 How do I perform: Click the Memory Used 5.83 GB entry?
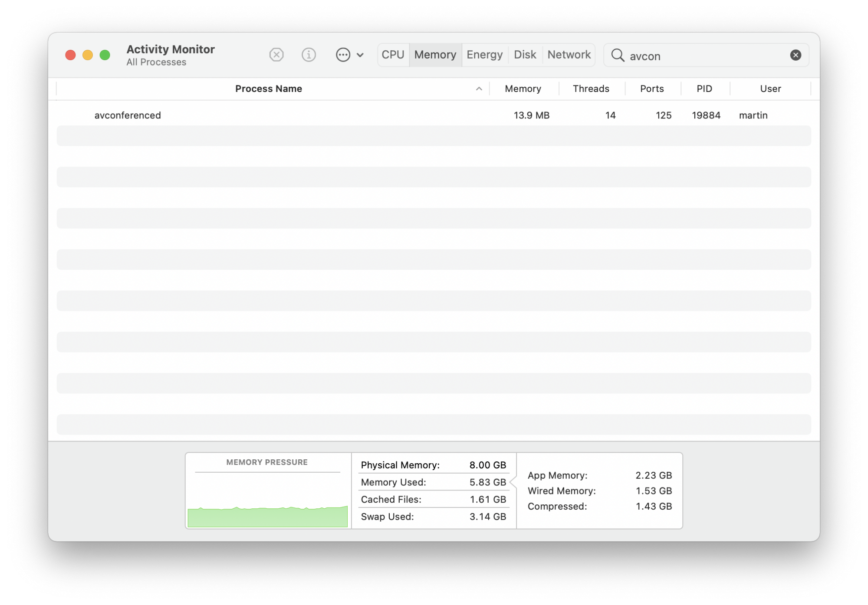pyautogui.click(x=433, y=482)
